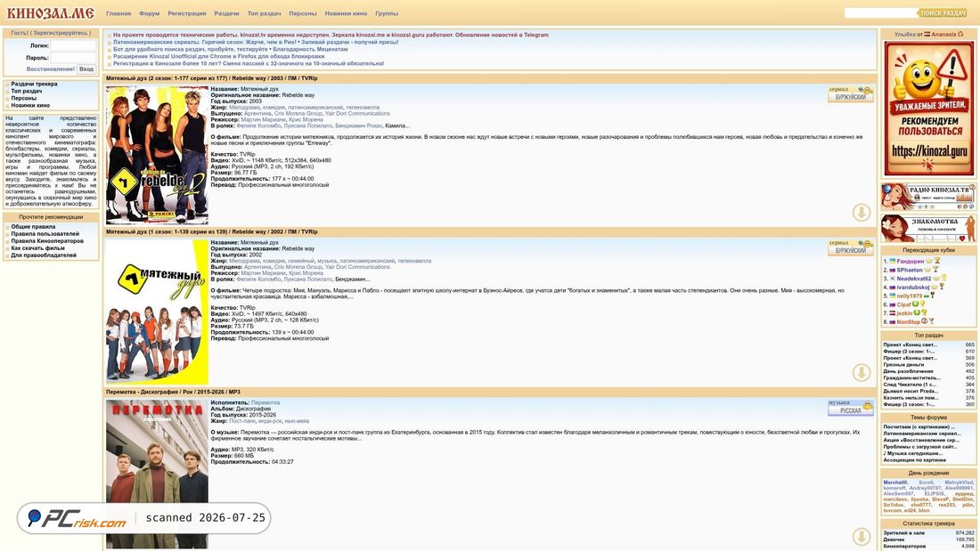980x551 pixels.
Task: Open the Общие правила link
Action: pos(33,227)
